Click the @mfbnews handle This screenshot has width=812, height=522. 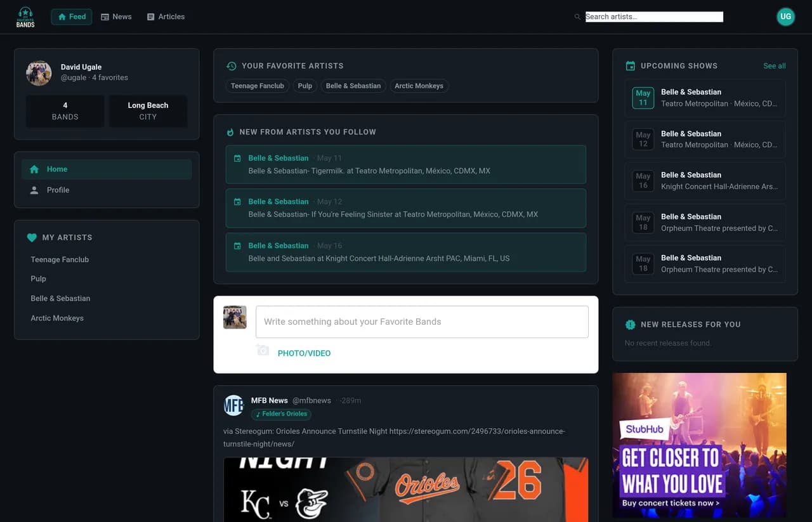tap(311, 401)
